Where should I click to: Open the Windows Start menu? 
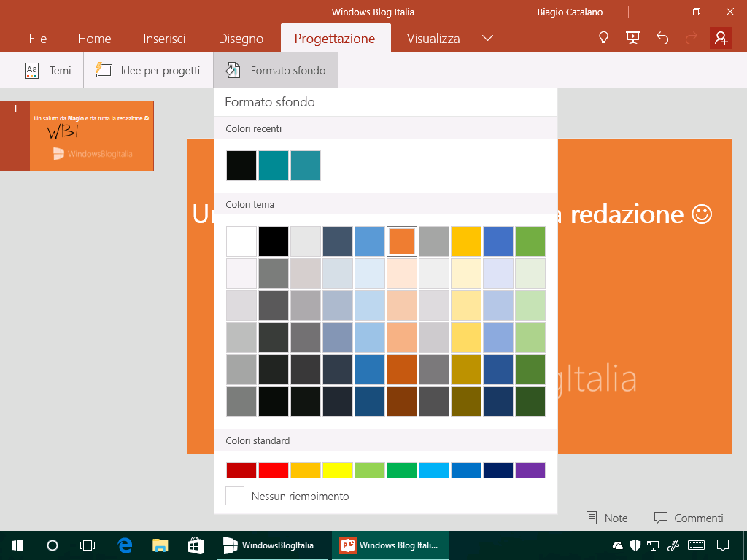(18, 545)
